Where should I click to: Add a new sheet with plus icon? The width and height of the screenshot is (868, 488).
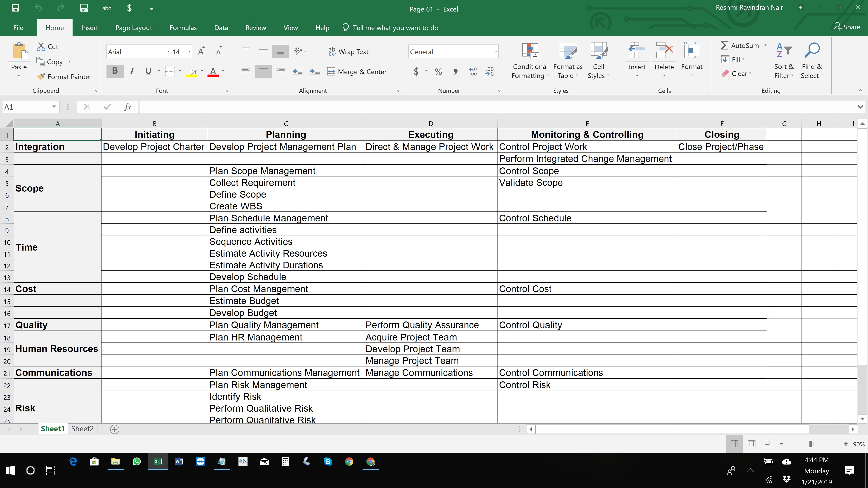[x=115, y=429]
